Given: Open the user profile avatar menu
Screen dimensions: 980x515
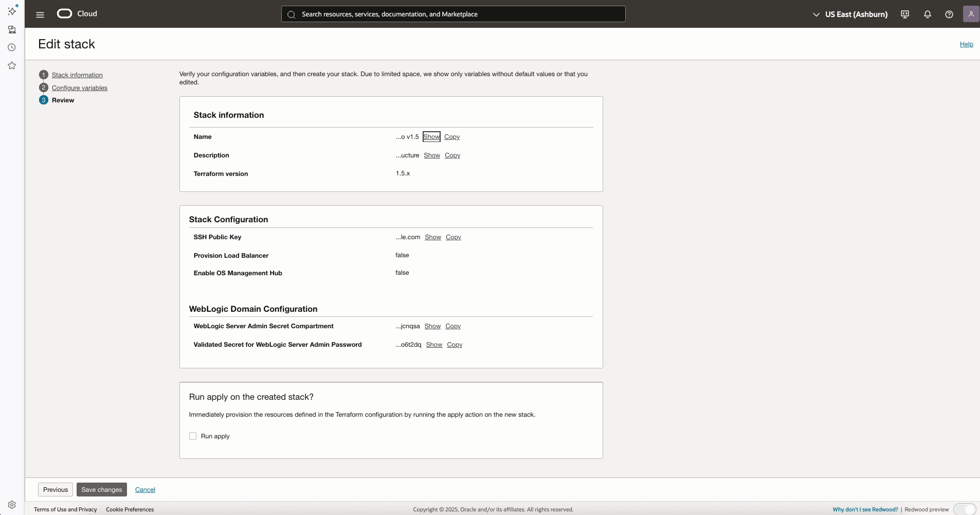Looking at the screenshot, I should point(971,14).
